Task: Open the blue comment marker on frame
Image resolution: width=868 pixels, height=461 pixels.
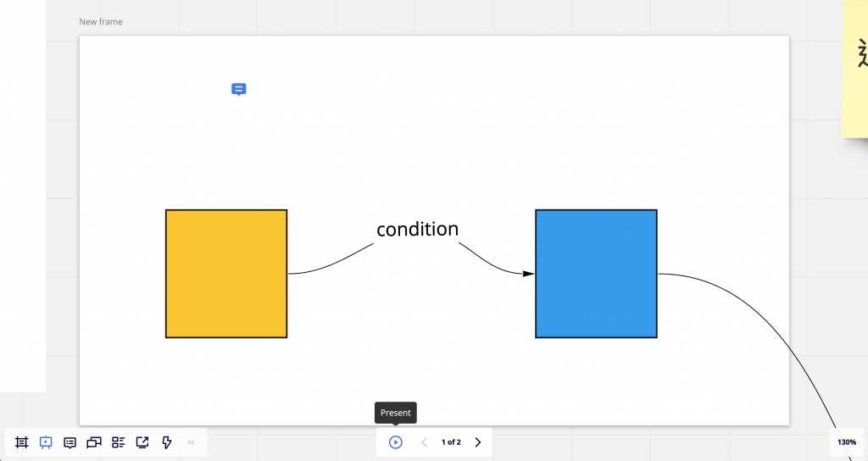Action: tap(238, 89)
